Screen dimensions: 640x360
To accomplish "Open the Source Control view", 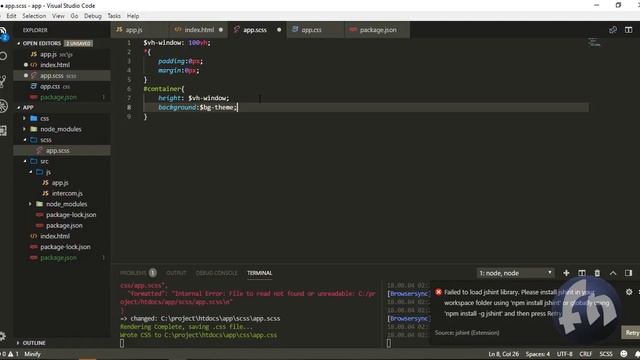I will (3, 81).
